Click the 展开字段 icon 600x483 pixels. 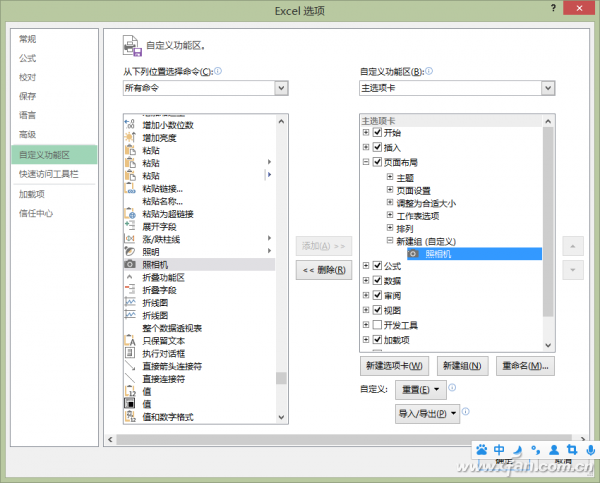(130, 226)
